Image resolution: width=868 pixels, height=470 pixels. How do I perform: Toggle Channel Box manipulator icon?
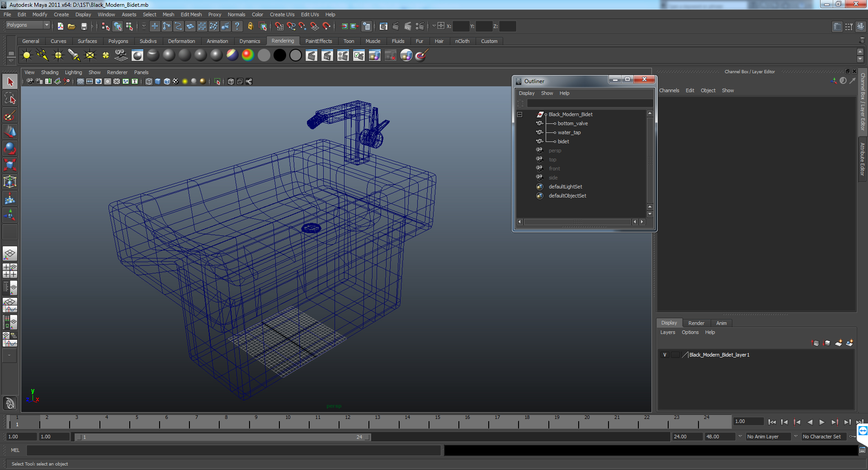pos(834,80)
